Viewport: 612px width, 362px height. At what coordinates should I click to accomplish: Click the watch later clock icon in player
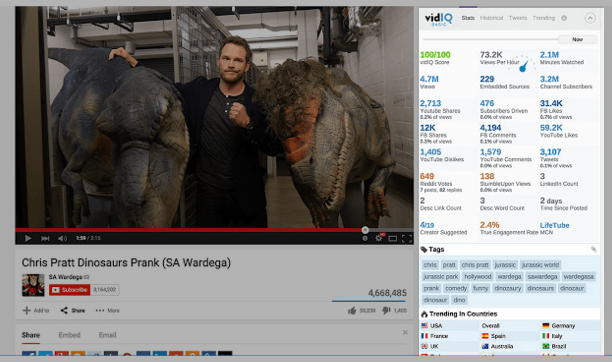365,238
